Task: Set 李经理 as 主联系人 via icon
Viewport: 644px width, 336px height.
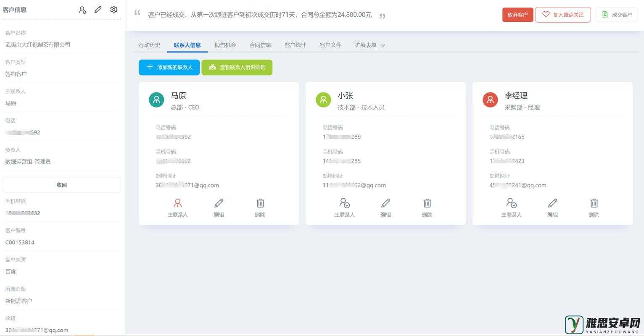Action: coord(512,203)
